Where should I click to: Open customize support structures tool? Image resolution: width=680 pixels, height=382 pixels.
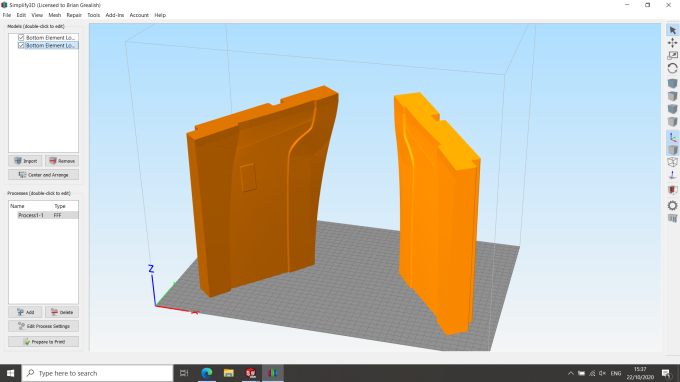point(672,218)
